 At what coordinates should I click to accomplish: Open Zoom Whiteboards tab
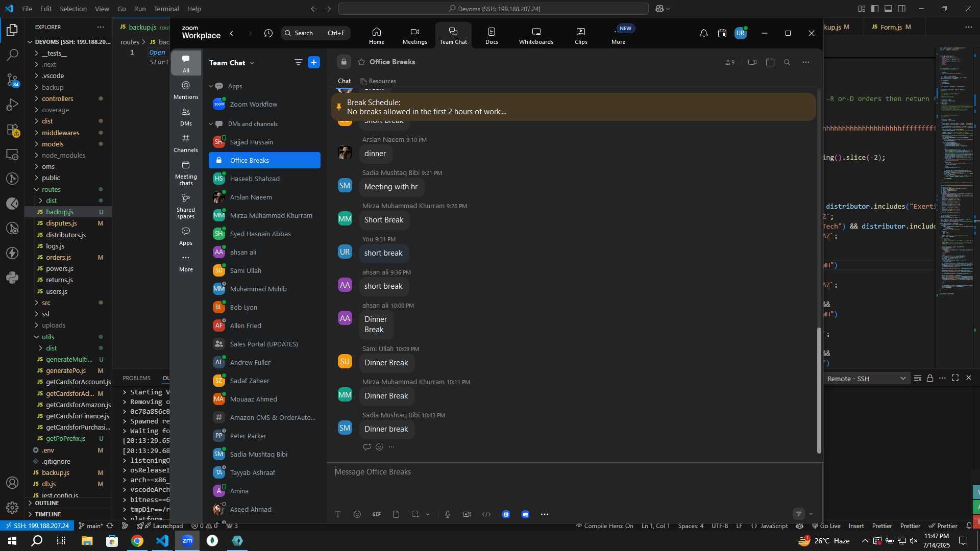coord(536,36)
